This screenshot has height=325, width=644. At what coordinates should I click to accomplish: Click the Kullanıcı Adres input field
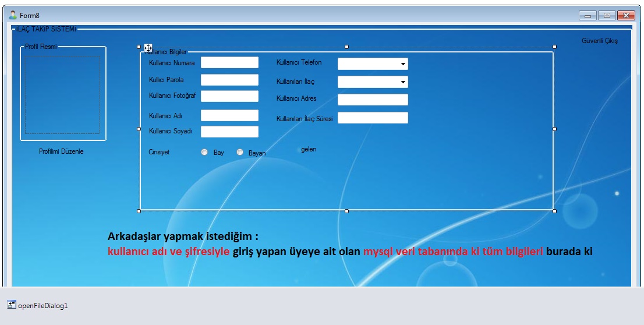373,100
